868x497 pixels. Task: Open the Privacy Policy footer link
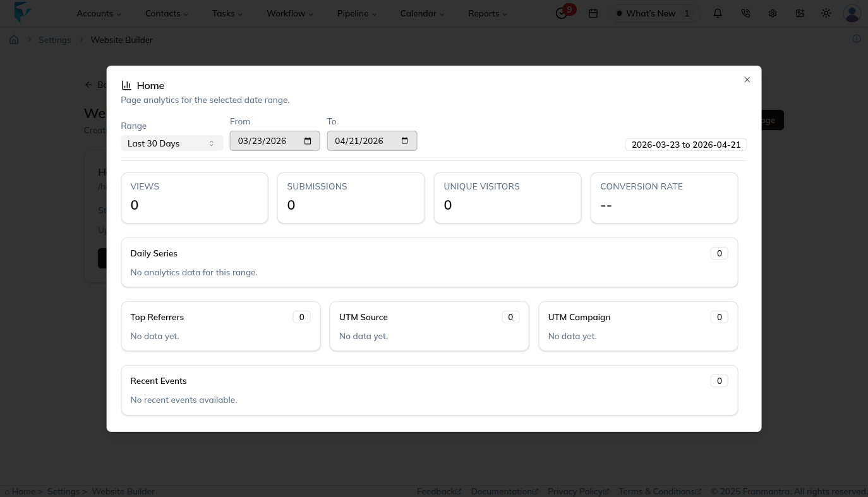[579, 491]
